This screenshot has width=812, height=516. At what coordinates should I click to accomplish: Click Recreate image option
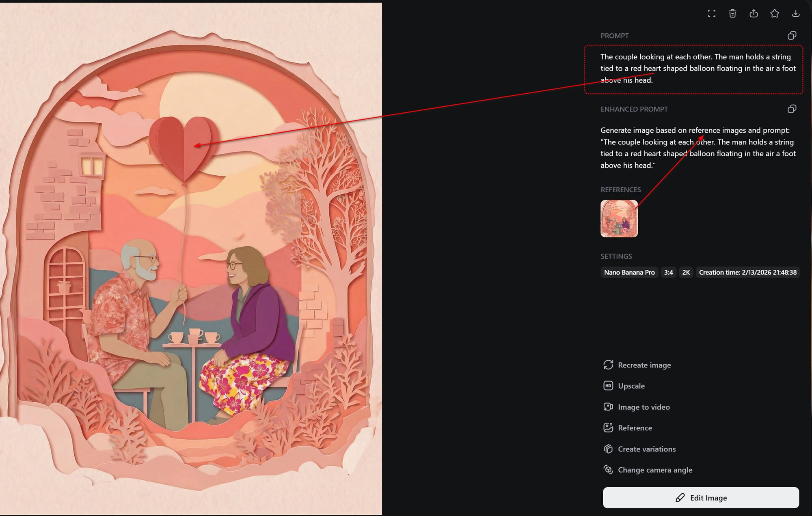click(644, 365)
